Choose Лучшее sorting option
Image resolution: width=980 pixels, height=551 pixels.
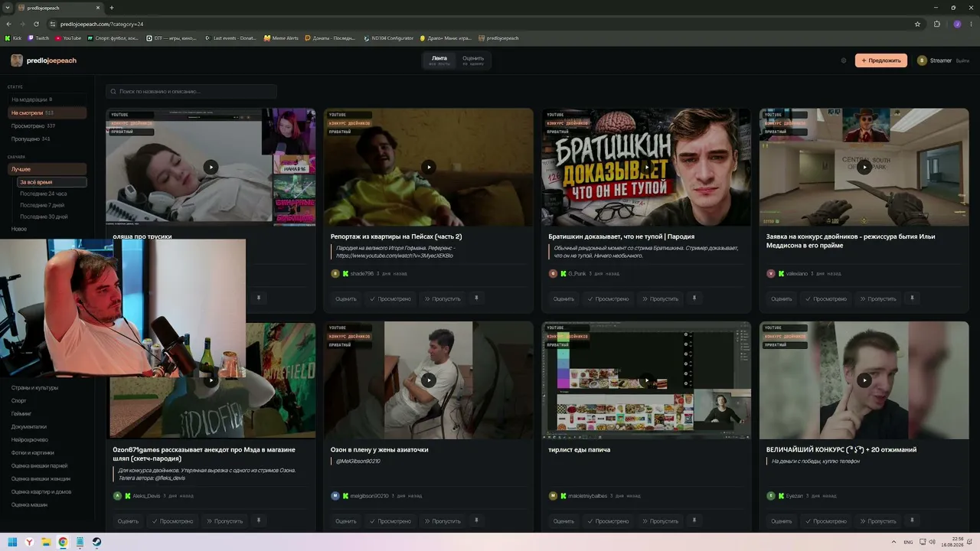47,169
